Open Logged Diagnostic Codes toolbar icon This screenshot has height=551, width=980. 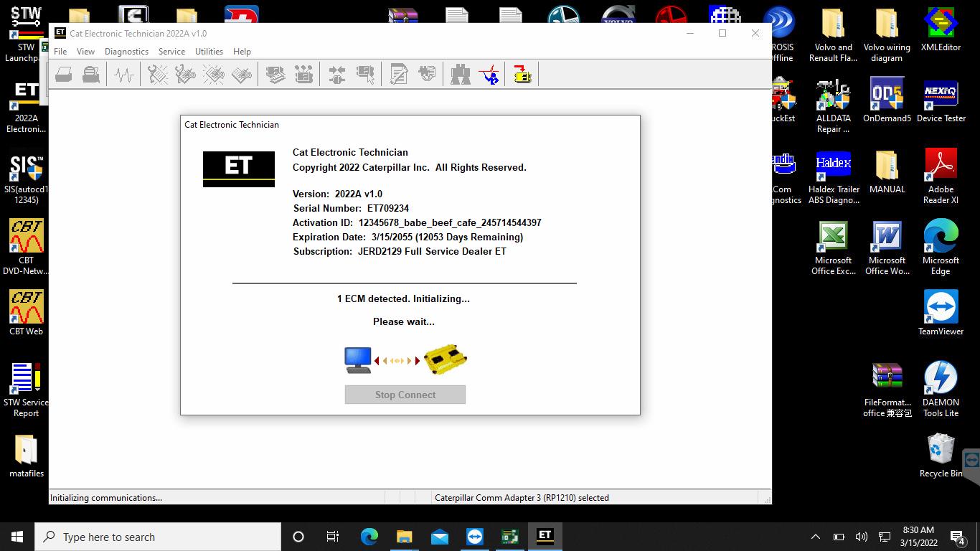186,74
